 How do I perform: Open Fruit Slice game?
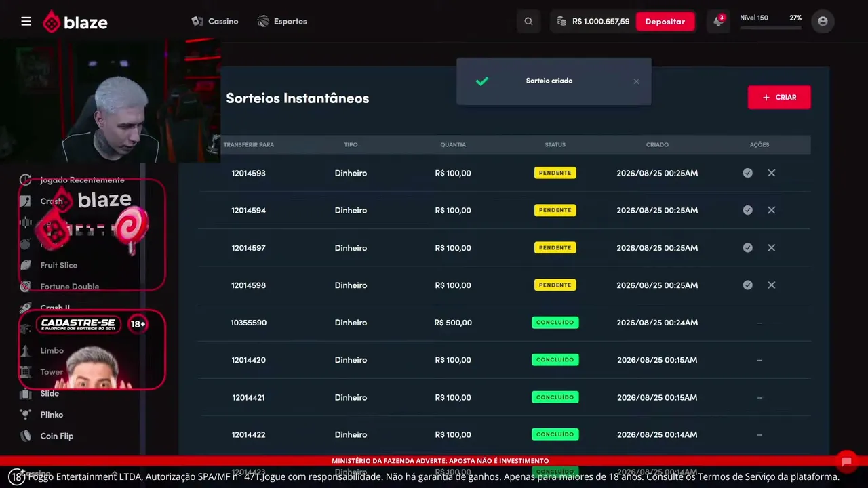coord(59,266)
